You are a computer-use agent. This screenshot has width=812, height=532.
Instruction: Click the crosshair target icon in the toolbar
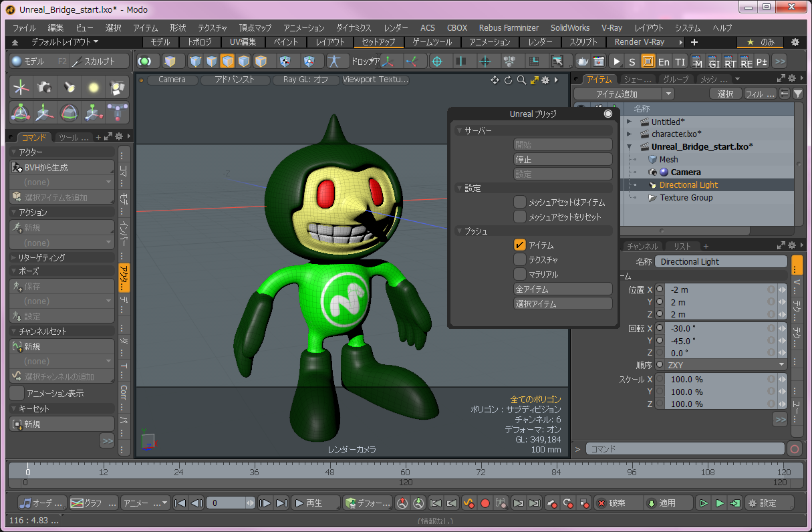pyautogui.click(x=436, y=61)
